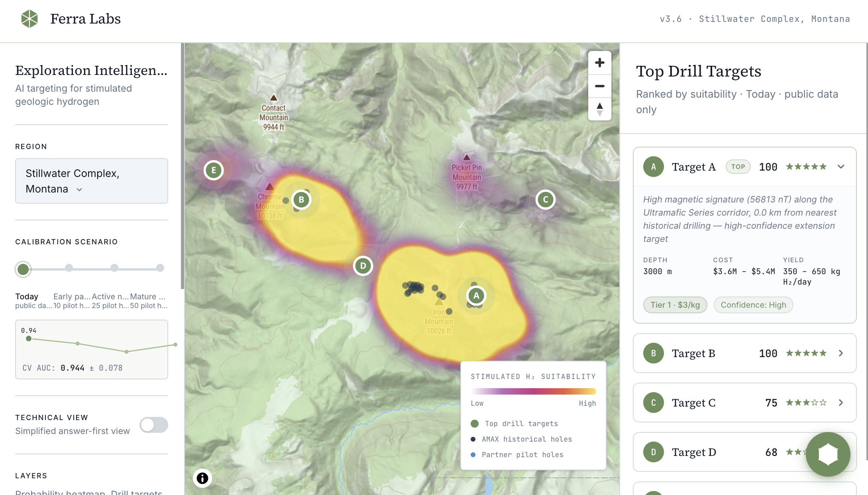Click Target A magnetic signature description
The image size is (868, 495).
coord(740,219)
